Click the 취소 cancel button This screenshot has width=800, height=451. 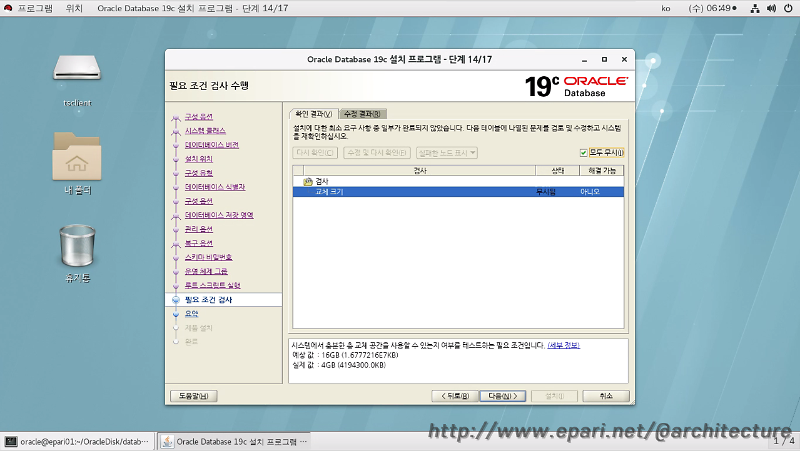(x=606, y=396)
